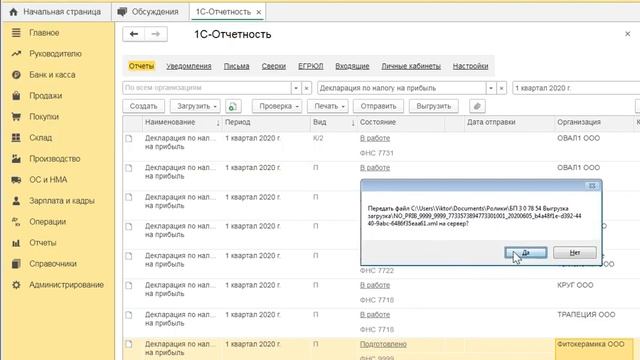Viewport: 640px width, 360px height.
Task: Open ОС и НМА section
Action: [x=48, y=180]
